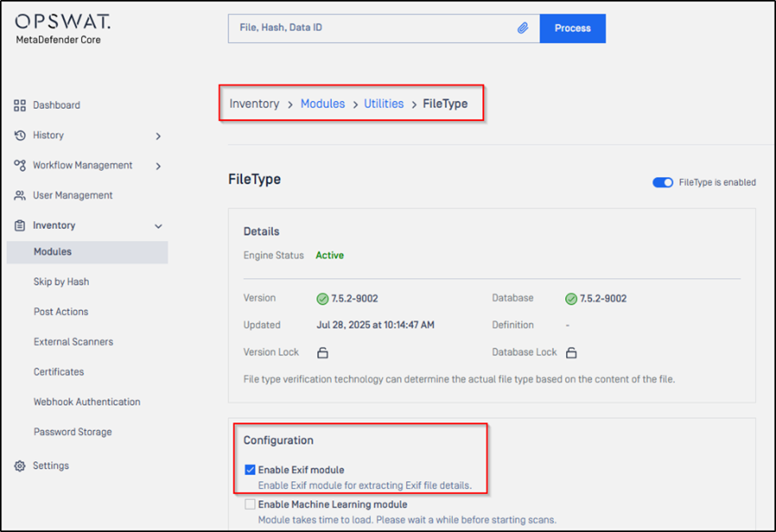This screenshot has height=532, width=776.
Task: Expand the Workflow Management chevron
Action: point(158,166)
